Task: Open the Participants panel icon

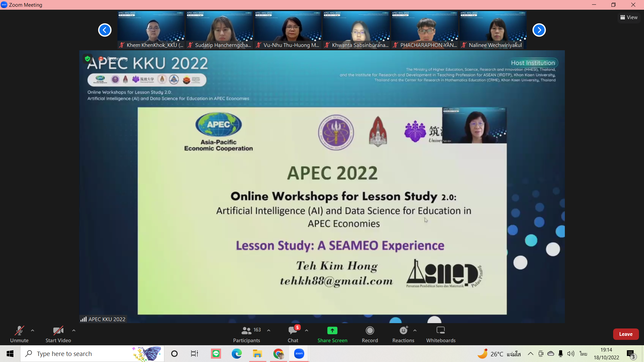Action: point(247,331)
